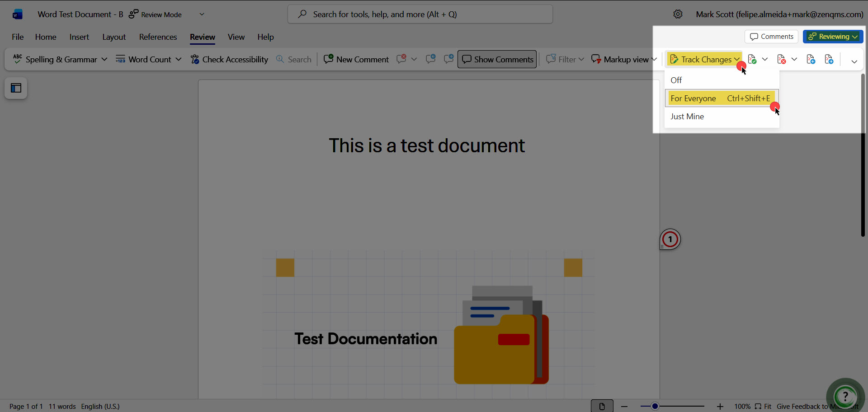The width and height of the screenshot is (868, 412).
Task: Open the title dropdown chevron
Action: click(202, 14)
